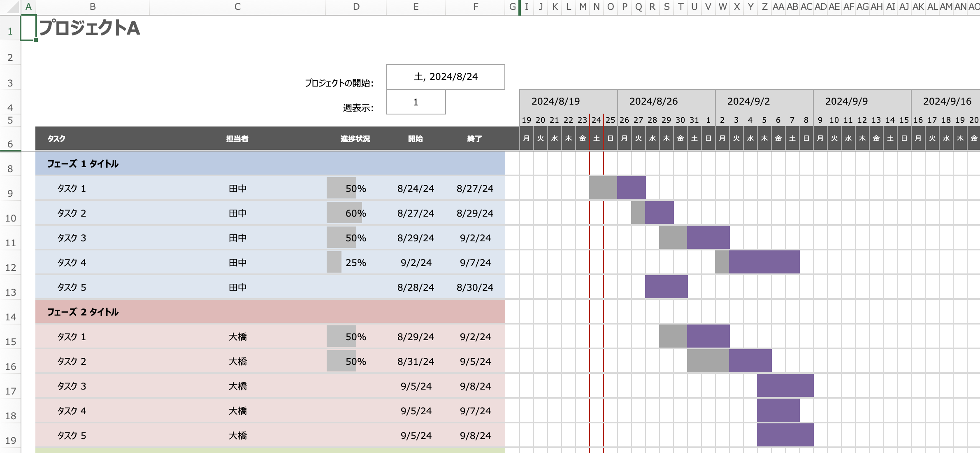This screenshot has height=453, width=980.
Task: Click the 25% progress cell of タスク 4
Action: click(355, 262)
